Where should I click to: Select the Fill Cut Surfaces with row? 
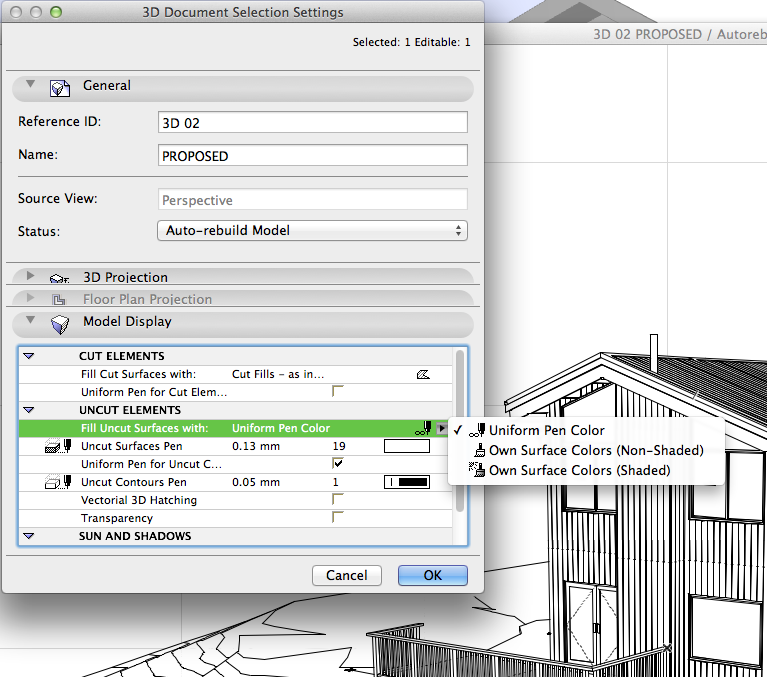click(235, 374)
